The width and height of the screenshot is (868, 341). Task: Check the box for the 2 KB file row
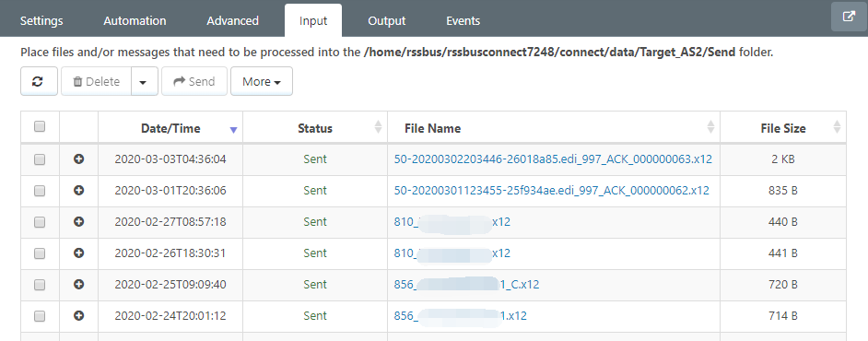[40, 159]
